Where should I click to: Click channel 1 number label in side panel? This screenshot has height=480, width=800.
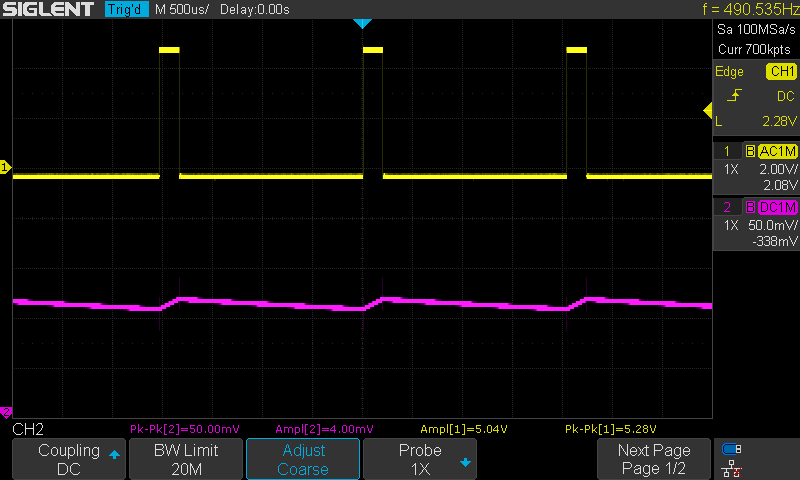727,151
